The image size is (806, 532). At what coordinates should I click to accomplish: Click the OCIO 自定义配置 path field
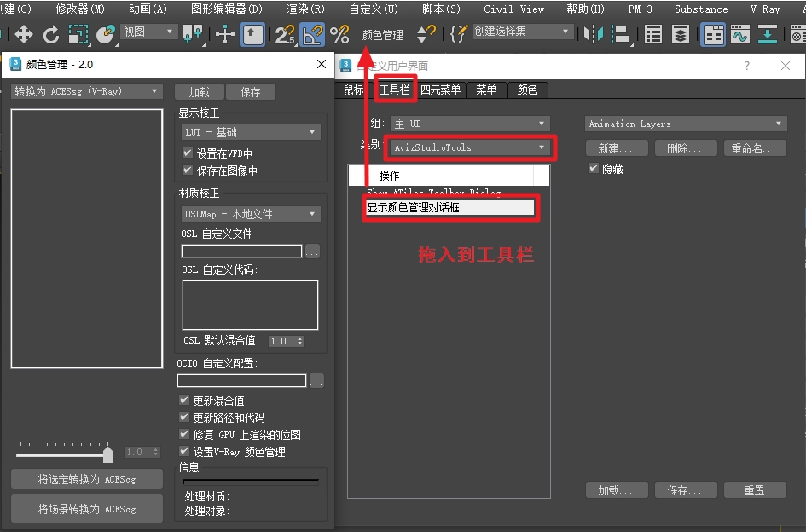pos(241,381)
